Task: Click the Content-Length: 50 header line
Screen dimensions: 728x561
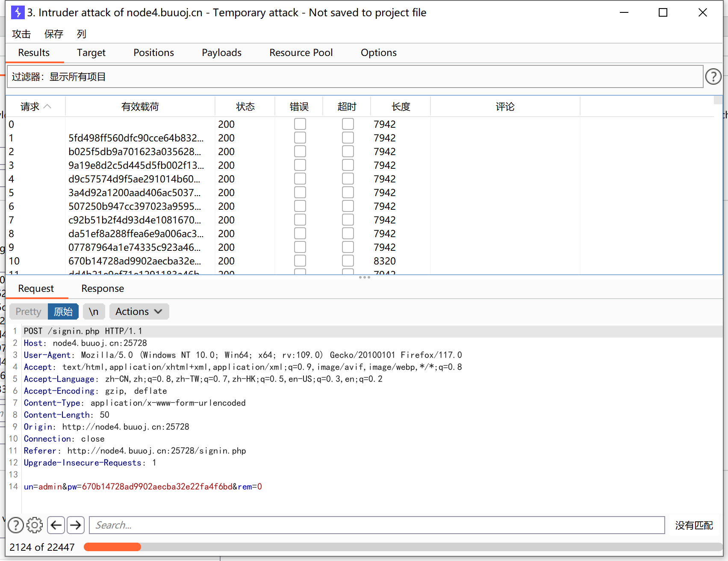Action: (x=66, y=415)
